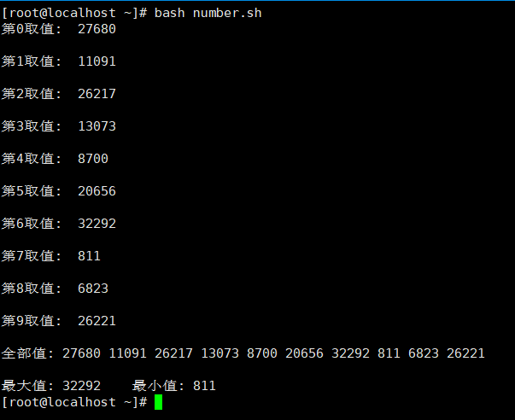
Task: Click the label 第0取值
Action: click(x=32, y=29)
